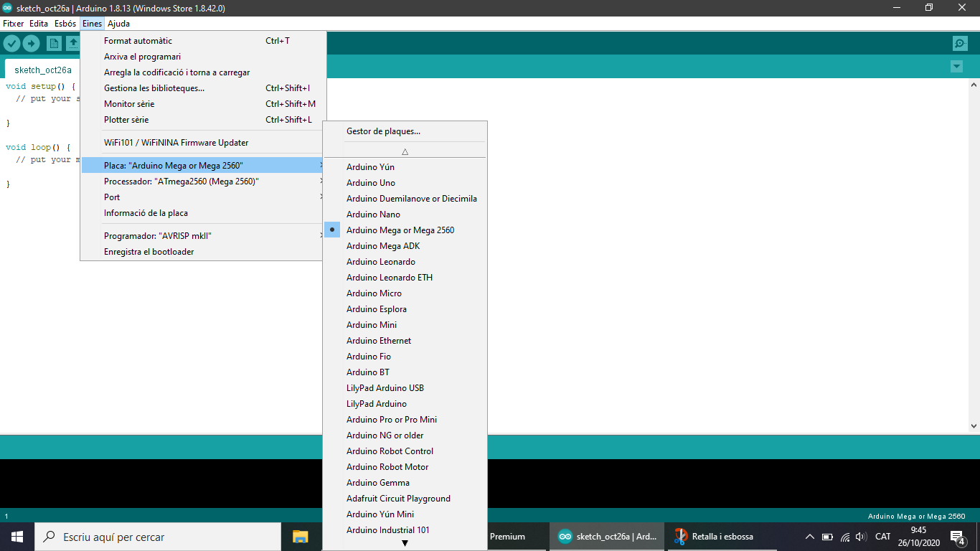Expand the Placa submenu entry
This screenshot has height=551, width=980.
click(x=203, y=166)
